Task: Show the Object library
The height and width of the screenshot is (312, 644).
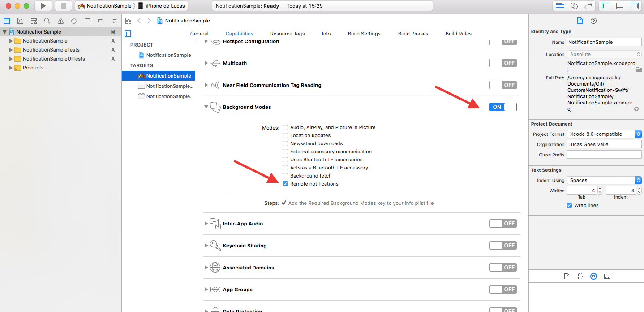Action: (593, 276)
